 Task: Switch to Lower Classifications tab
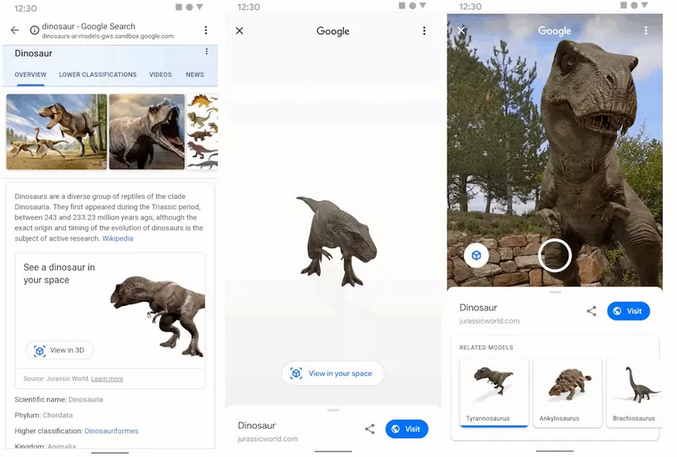tap(98, 75)
